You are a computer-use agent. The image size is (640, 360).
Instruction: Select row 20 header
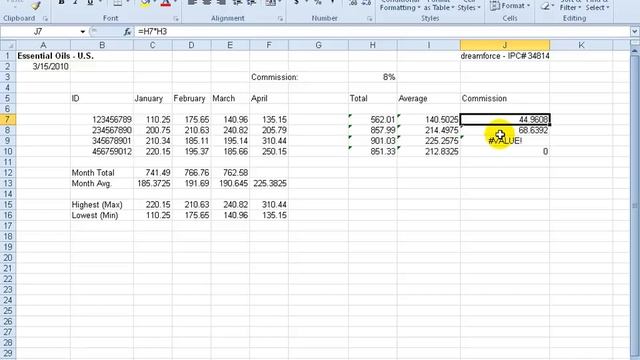point(8,258)
